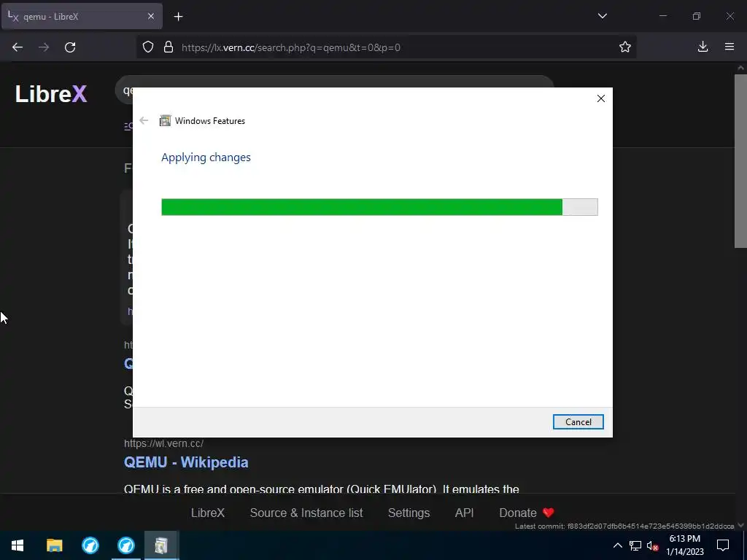The image size is (747, 560).
Task: Open a new browser tab
Action: point(178,17)
